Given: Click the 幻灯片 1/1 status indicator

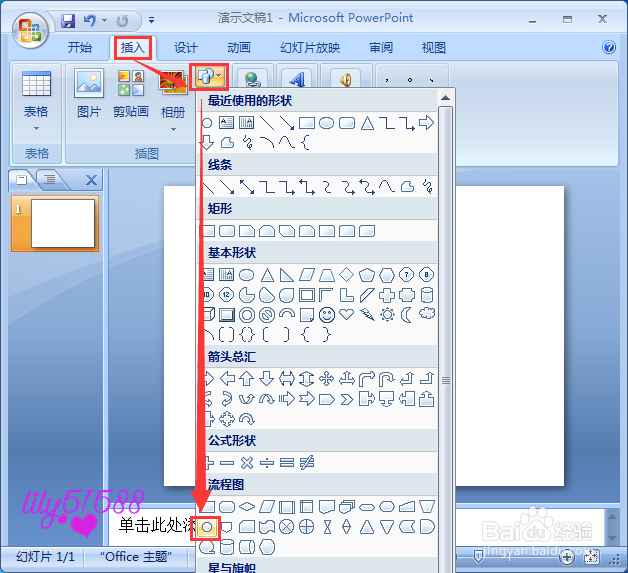Looking at the screenshot, I should click(45, 557).
